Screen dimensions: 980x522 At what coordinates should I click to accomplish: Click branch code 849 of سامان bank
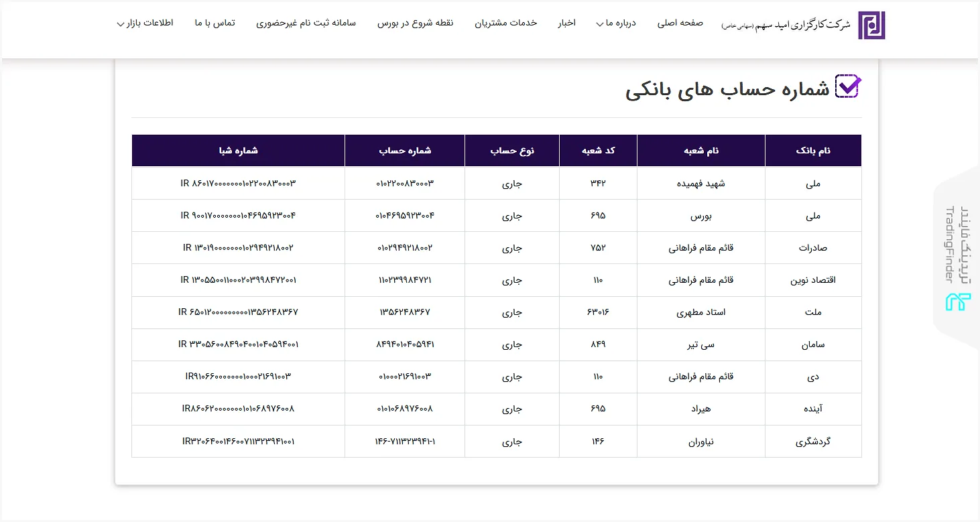point(599,344)
